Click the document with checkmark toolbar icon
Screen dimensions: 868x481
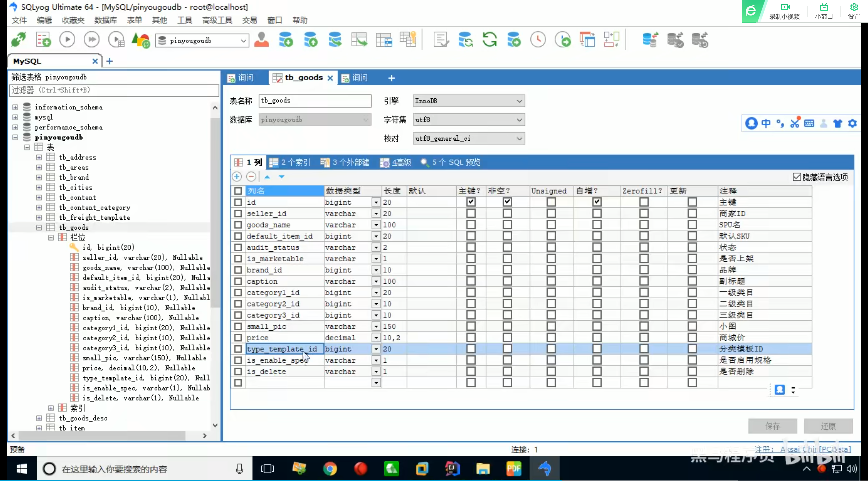click(x=441, y=40)
